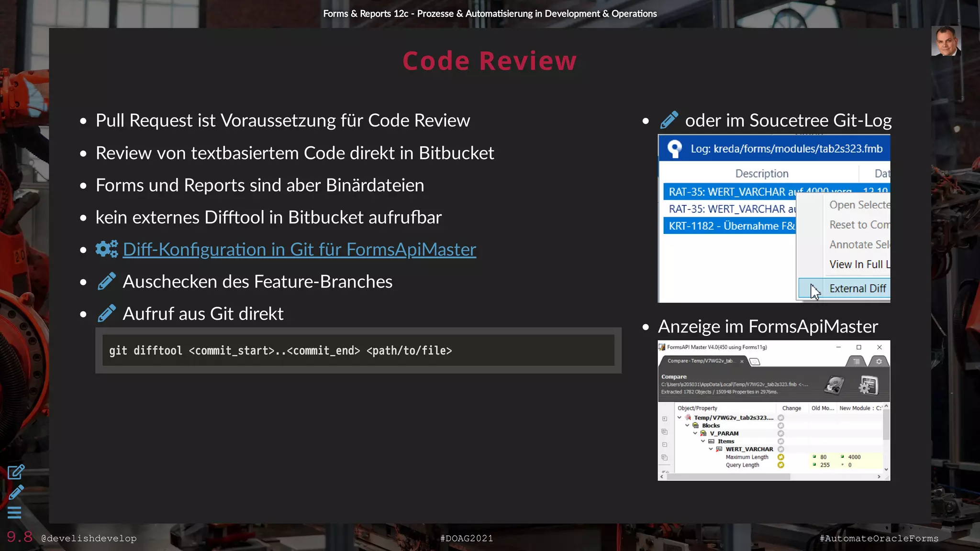
Task: Click the grey change indicator on the WERT_VARCHAR row
Action: (780, 449)
